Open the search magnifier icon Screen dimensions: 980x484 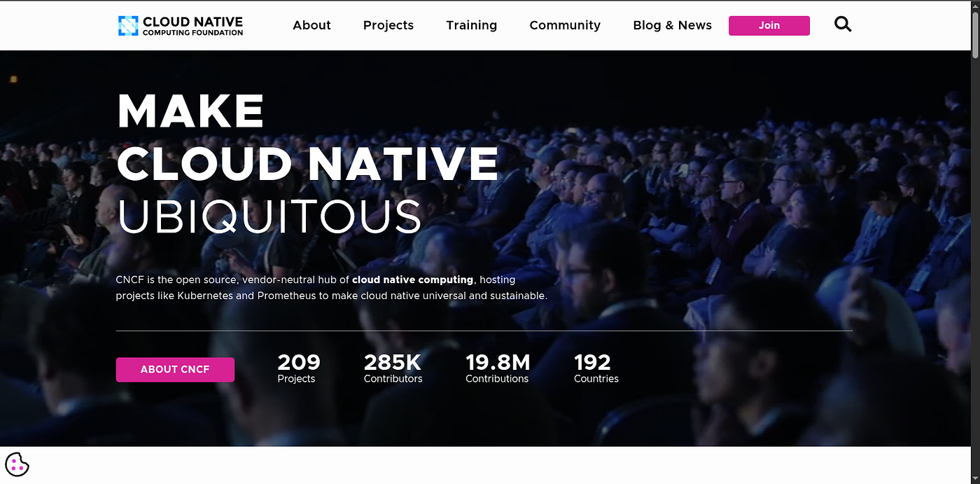[x=843, y=25]
